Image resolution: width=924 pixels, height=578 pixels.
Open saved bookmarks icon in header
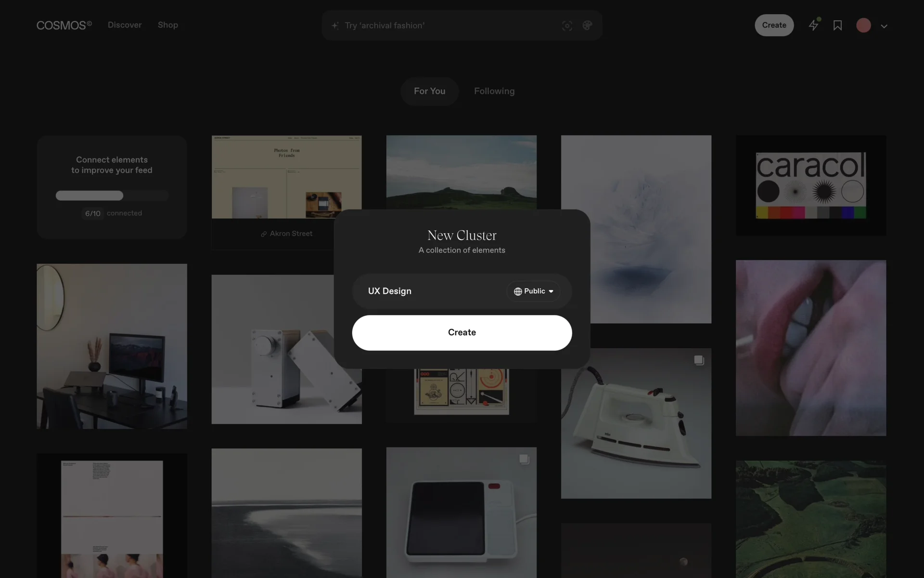point(837,26)
